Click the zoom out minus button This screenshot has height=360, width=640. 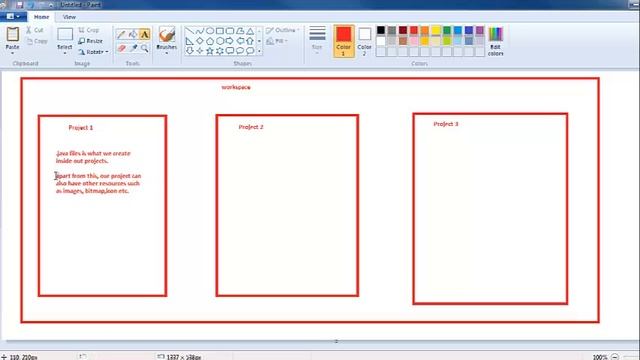click(615, 357)
